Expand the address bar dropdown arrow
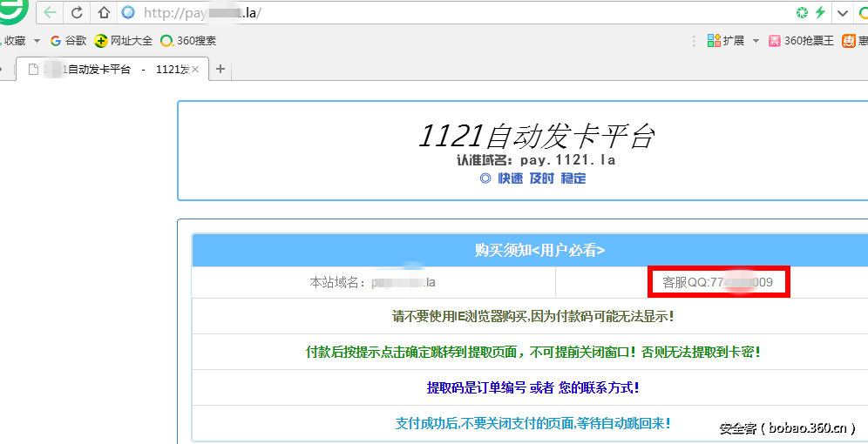The width and height of the screenshot is (868, 444). pos(842,13)
